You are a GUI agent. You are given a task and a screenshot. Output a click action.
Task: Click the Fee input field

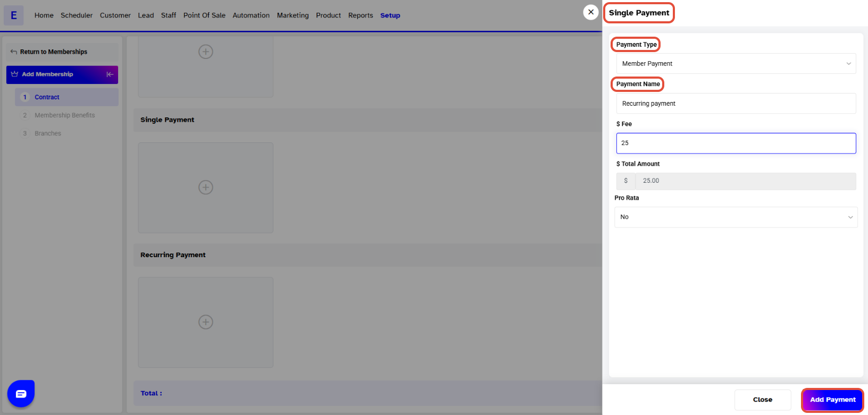tap(736, 143)
